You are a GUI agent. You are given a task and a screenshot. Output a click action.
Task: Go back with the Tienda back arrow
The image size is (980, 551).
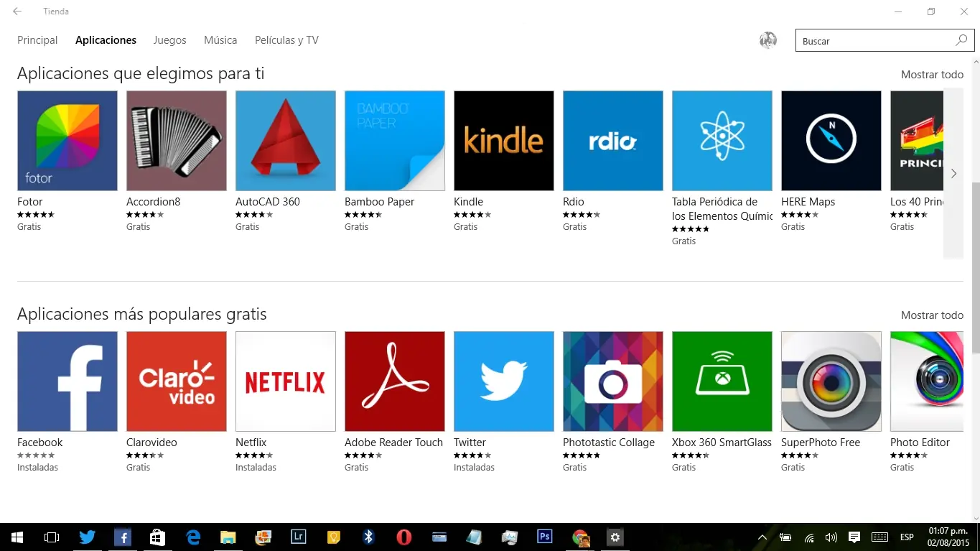(x=17, y=11)
